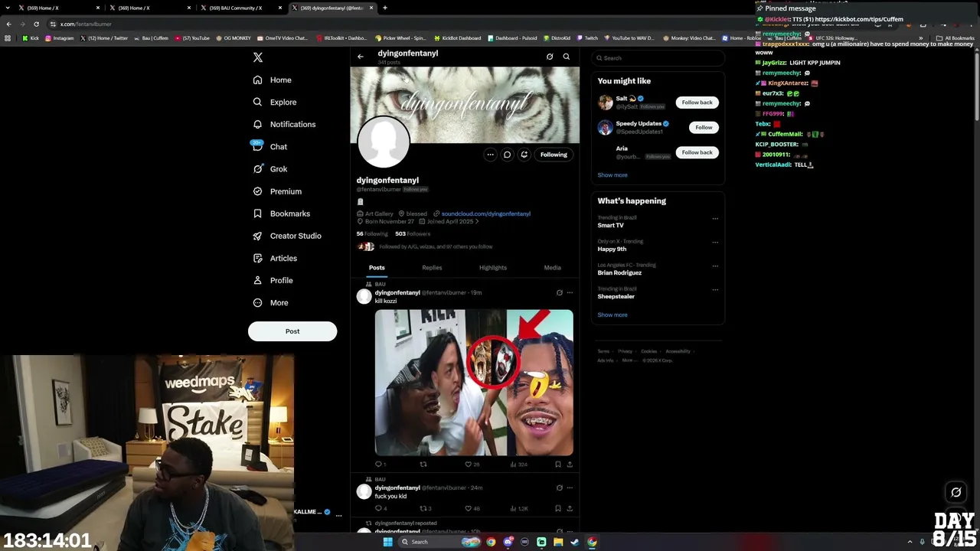Select the Posts tab
980x551 pixels.
coord(377,268)
